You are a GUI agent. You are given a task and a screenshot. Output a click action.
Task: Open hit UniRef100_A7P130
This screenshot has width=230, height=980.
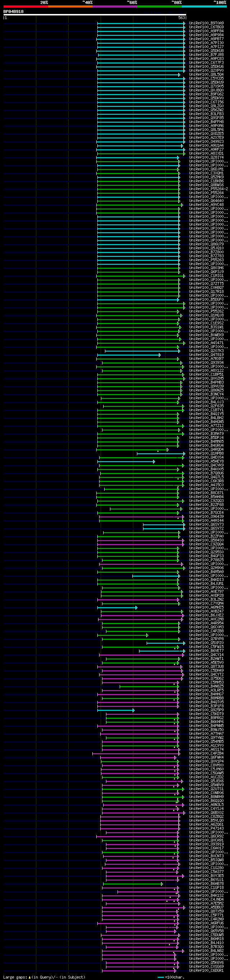(206, 43)
